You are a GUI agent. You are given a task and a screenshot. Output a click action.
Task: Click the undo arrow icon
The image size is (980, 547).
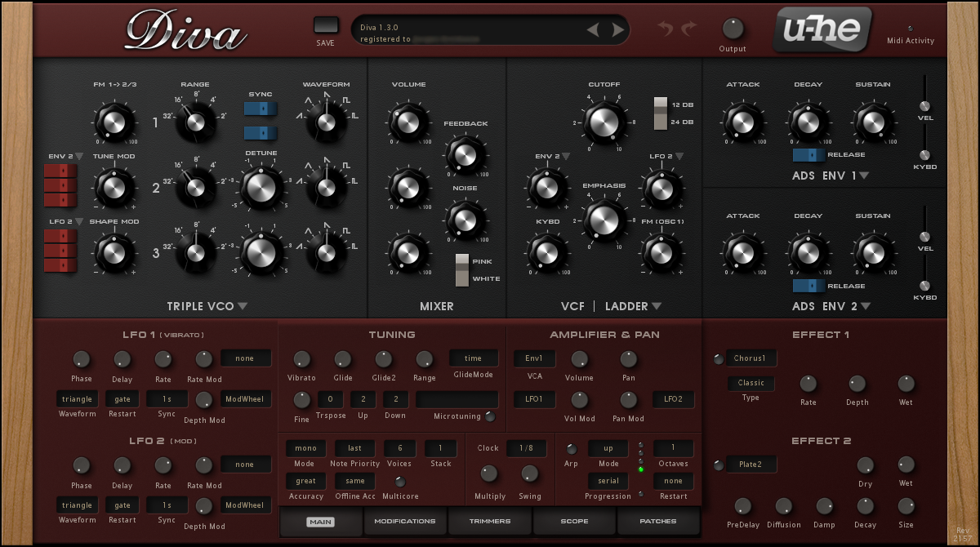tap(666, 29)
